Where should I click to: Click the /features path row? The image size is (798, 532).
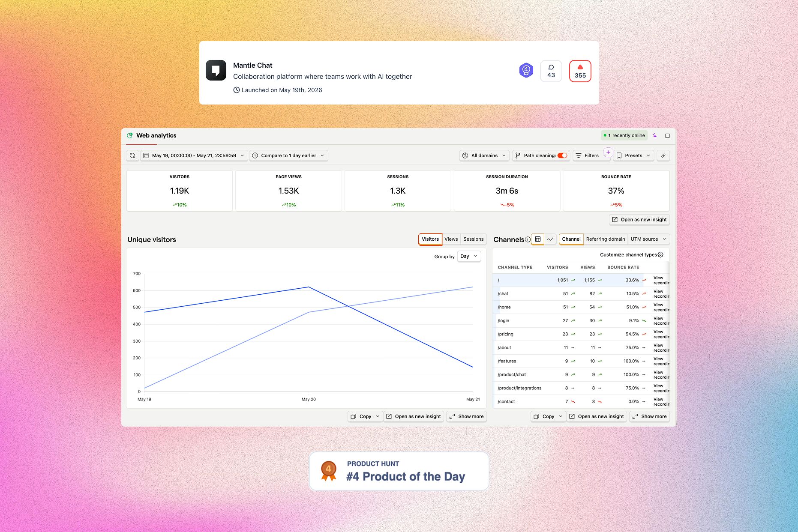(x=581, y=361)
